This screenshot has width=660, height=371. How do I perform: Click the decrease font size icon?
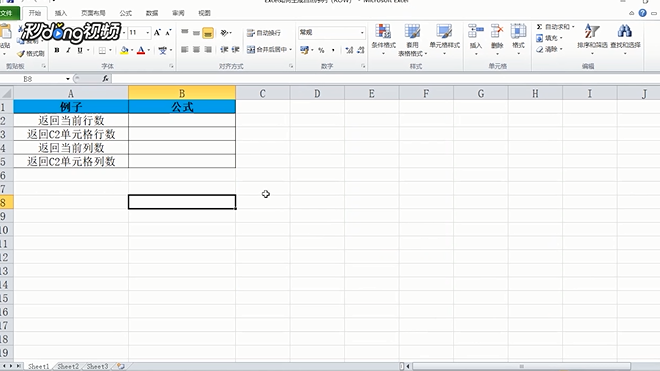[168, 32]
